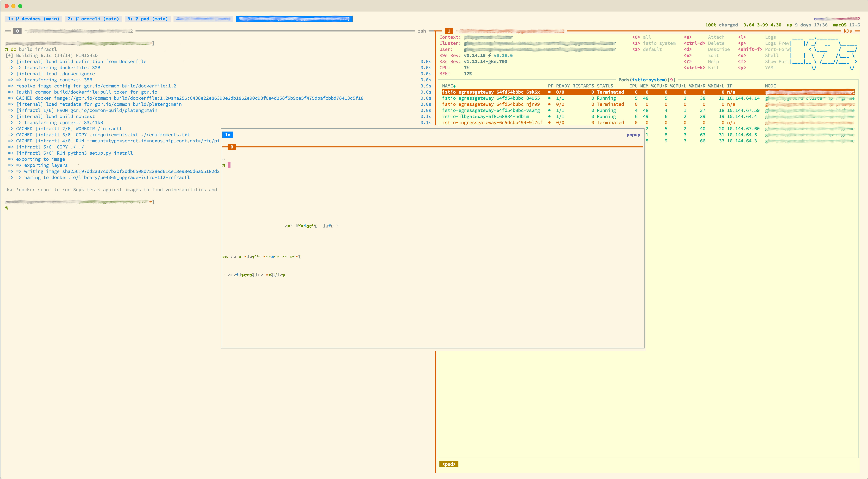Click the ready dot beside istio-ilbgateway-6f8c68884-hdbmm

tap(549, 116)
